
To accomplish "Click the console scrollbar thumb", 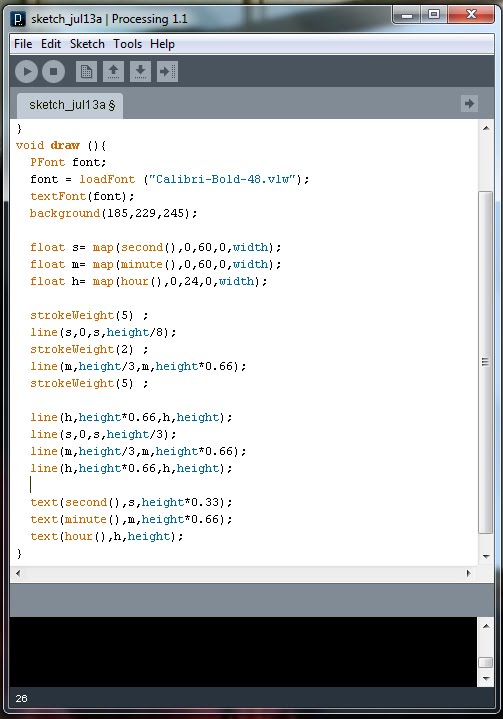I will (x=486, y=663).
